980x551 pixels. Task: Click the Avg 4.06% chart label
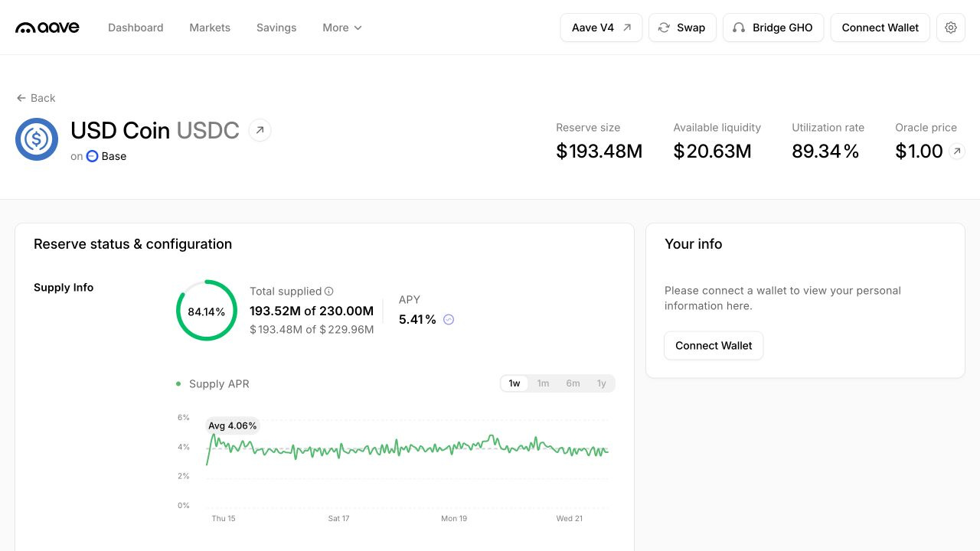pyautogui.click(x=233, y=425)
